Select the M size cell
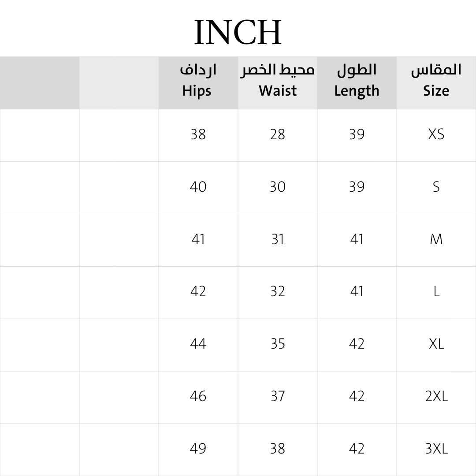Screen dimensions: 476x476 click(436, 239)
